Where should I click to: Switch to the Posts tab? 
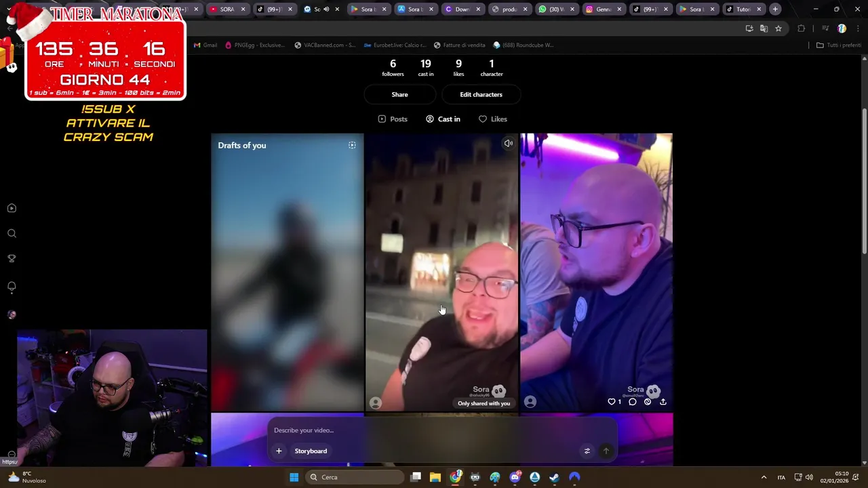pos(393,119)
